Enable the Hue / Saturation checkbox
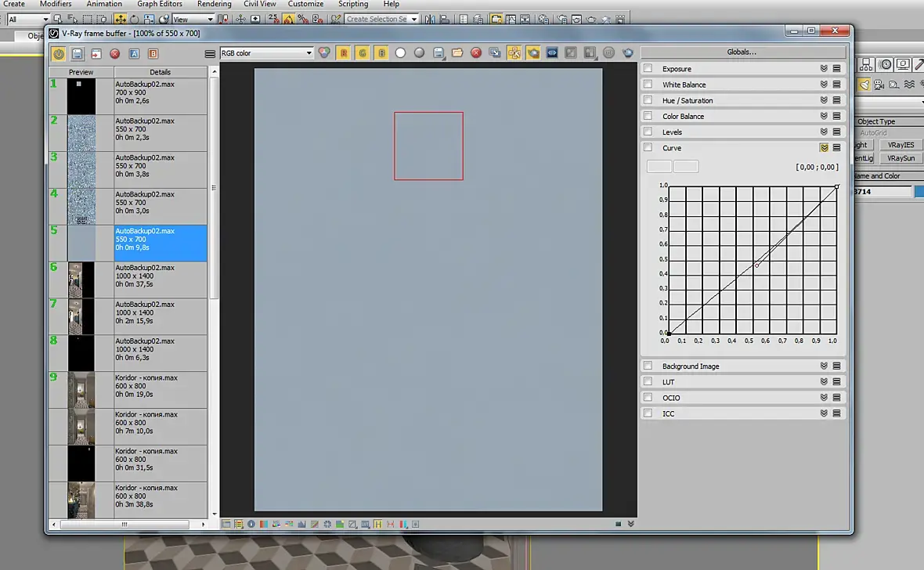Image resolution: width=924 pixels, height=570 pixels. [x=648, y=100]
